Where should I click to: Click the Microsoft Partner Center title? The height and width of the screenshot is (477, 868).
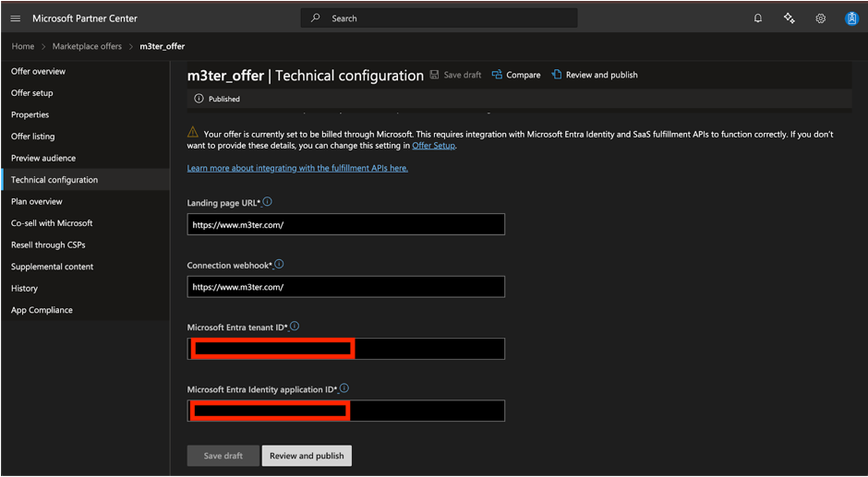(85, 18)
